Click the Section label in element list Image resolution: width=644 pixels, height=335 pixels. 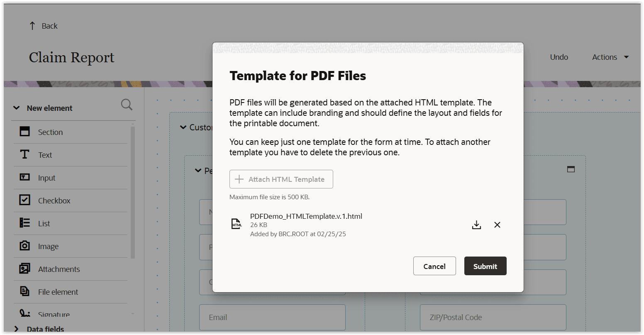[x=51, y=132]
